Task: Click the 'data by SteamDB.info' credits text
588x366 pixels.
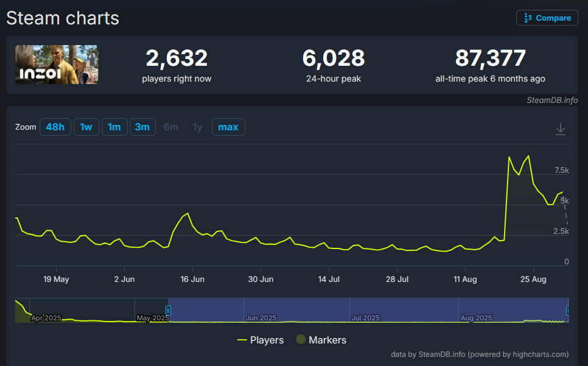Action: 480,354
